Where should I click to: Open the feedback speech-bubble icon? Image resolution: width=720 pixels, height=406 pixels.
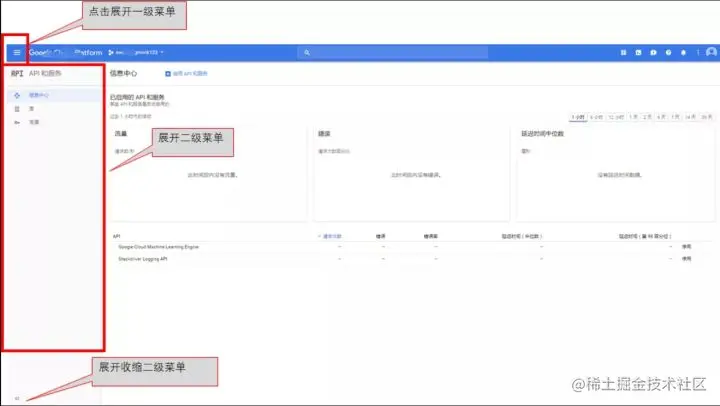tap(653, 53)
